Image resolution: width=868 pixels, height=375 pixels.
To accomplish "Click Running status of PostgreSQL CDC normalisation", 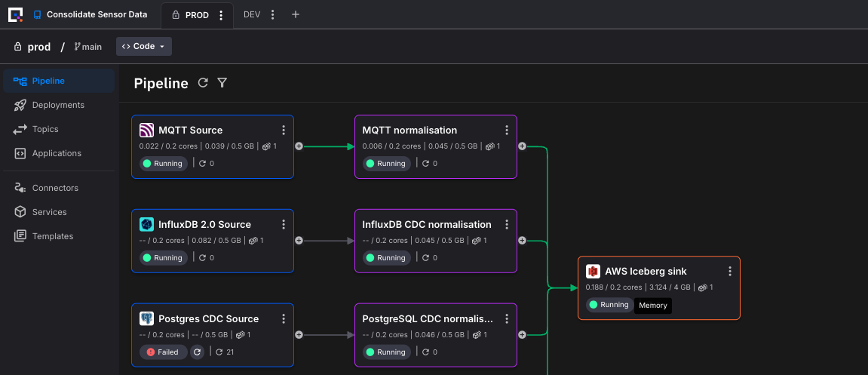I will 386,352.
